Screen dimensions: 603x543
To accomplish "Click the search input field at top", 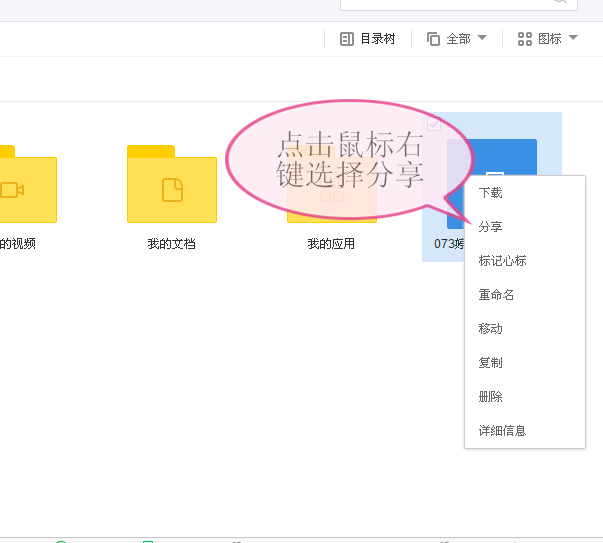I will pos(458,4).
